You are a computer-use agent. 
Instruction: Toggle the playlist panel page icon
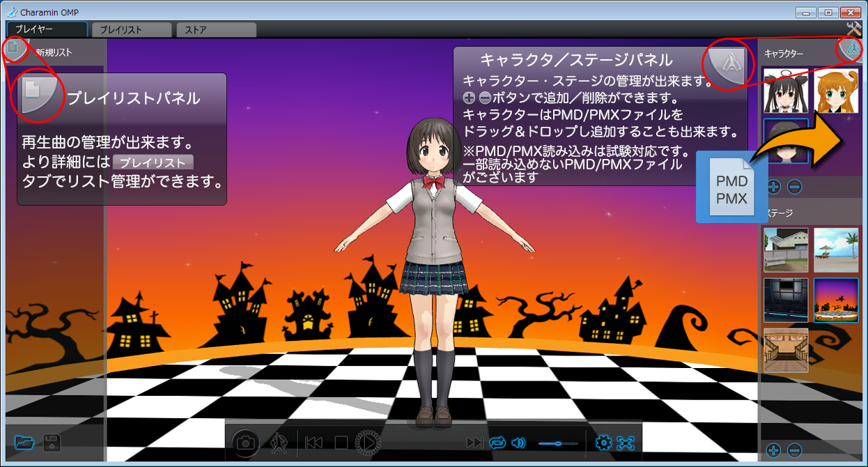click(13, 49)
